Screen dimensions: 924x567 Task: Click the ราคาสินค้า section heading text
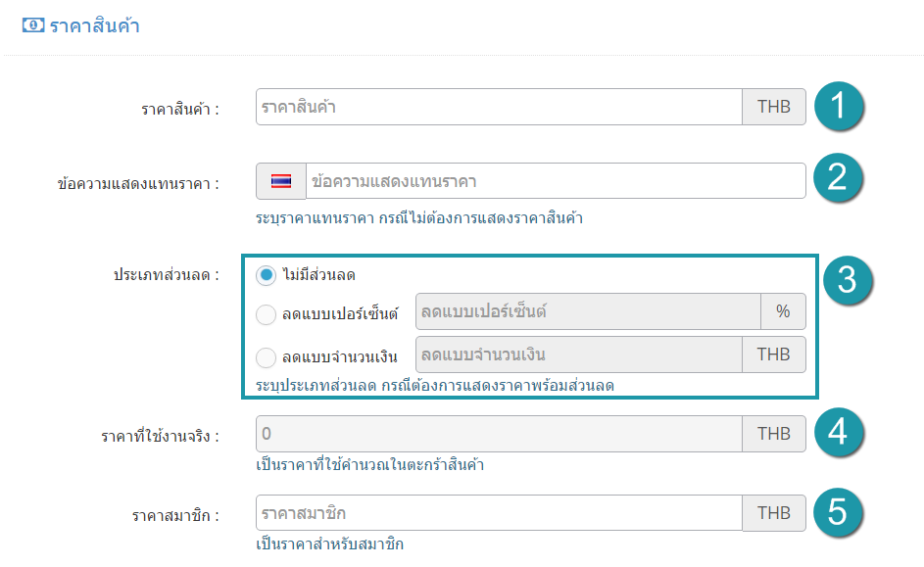click(x=94, y=25)
